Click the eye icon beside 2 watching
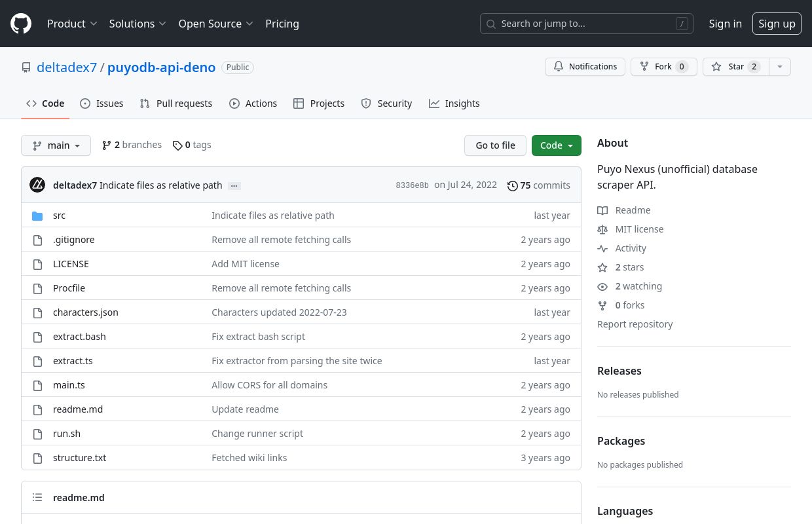This screenshot has height=524, width=812. tap(602, 286)
